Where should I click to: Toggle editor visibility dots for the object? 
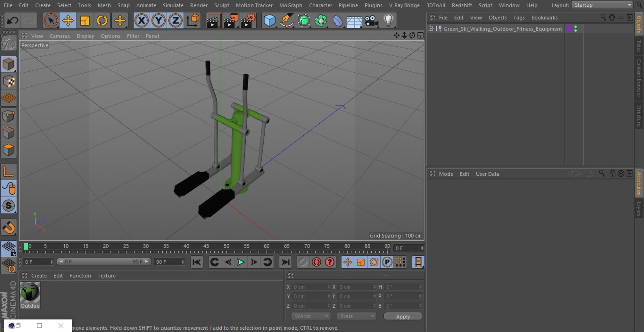pyautogui.click(x=576, y=29)
